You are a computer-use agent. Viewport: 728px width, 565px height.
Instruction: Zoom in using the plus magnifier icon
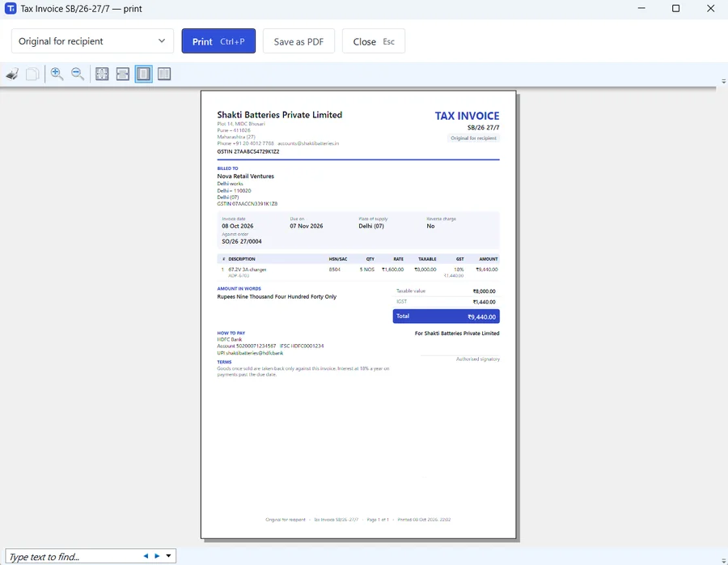tap(57, 74)
